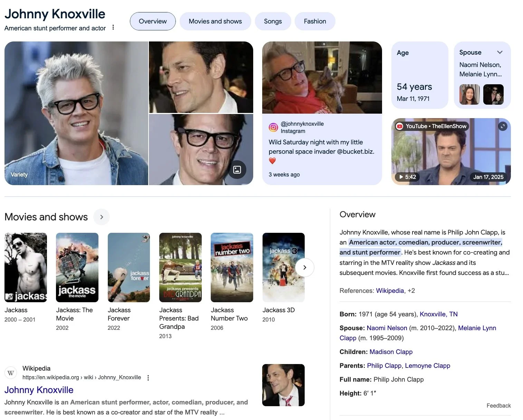Open Naomi Nelson spouse link in Overview
This screenshot has width=523, height=420.
pyautogui.click(x=387, y=328)
